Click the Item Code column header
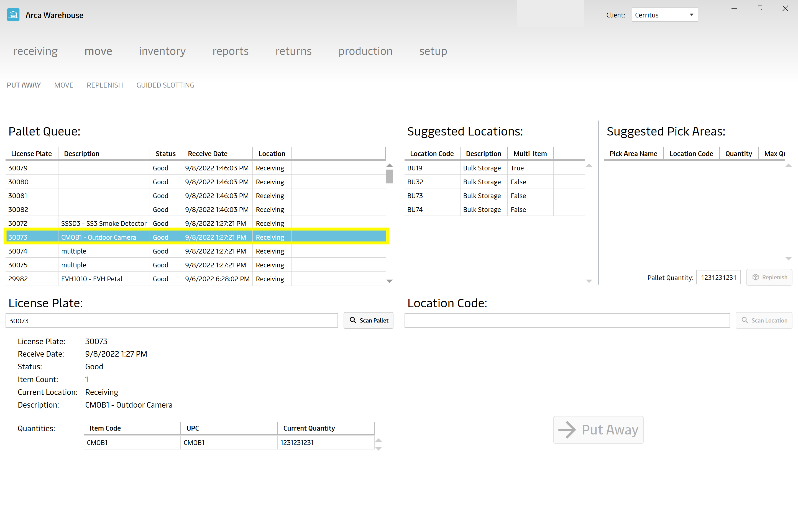Screen dimensions: 798x532 [x=132, y=428]
